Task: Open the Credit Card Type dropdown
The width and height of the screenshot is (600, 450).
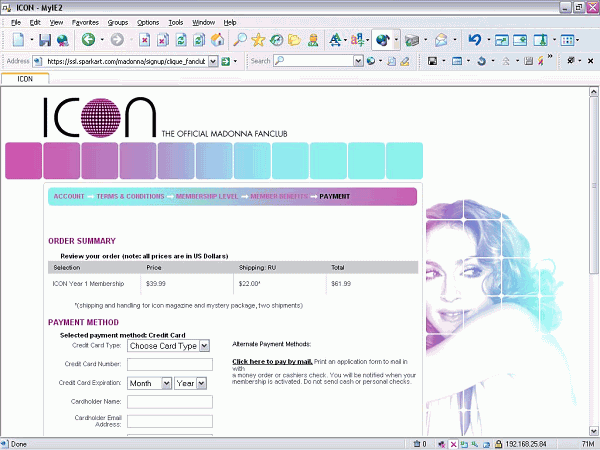Action: point(168,346)
